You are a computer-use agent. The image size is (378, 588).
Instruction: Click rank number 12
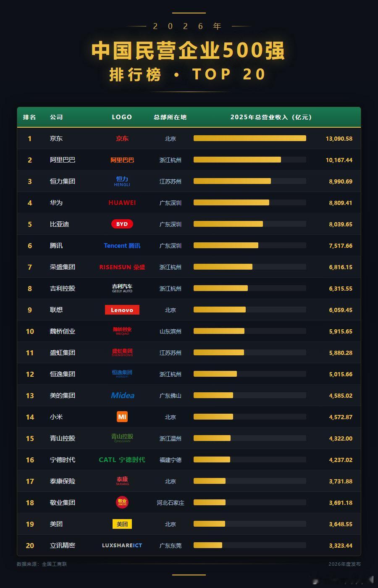coord(30,374)
